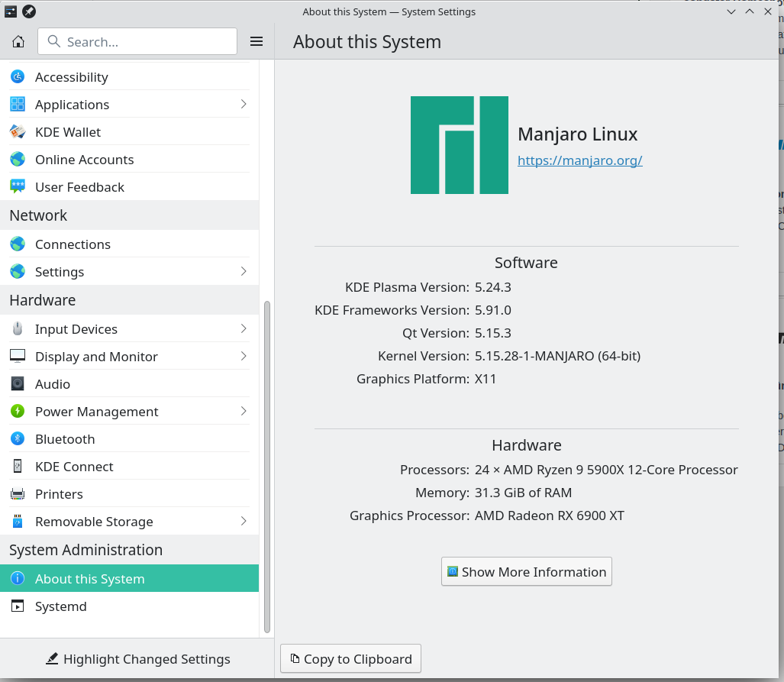
Task: Click the network Settings globe icon
Action: [18, 271]
